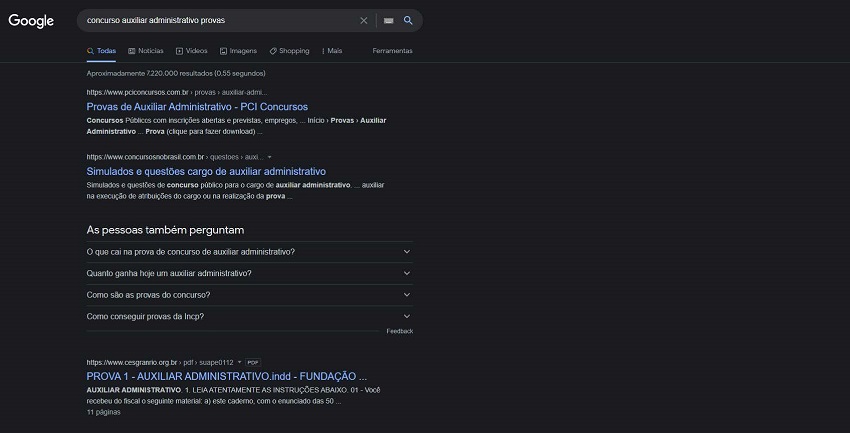Image resolution: width=850 pixels, height=433 pixels.
Task: Click the Feedback link
Action: 399,331
